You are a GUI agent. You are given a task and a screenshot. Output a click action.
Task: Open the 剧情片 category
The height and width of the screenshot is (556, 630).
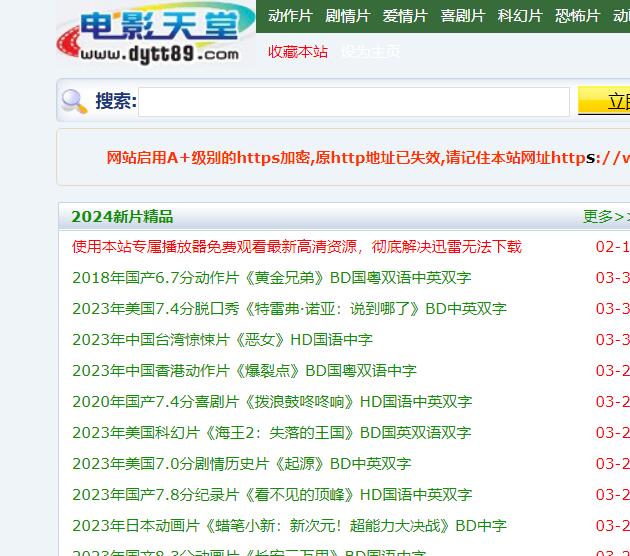point(348,16)
